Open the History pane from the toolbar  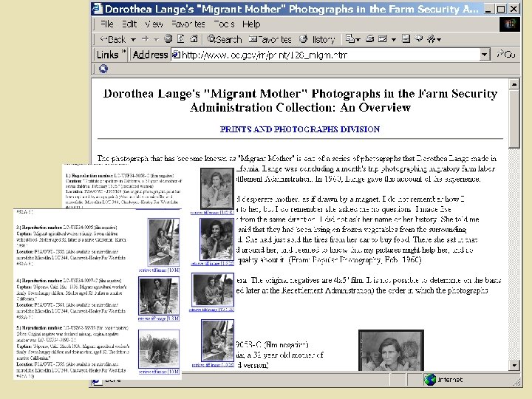(x=317, y=39)
